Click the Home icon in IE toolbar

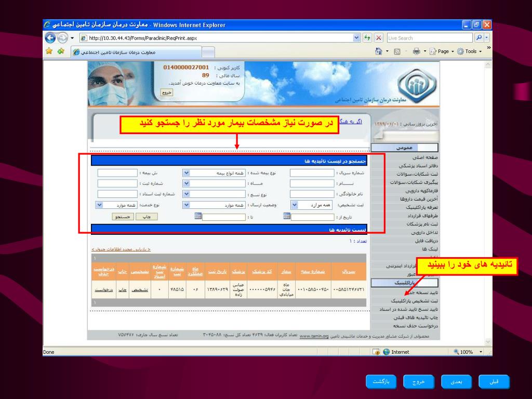click(x=379, y=51)
